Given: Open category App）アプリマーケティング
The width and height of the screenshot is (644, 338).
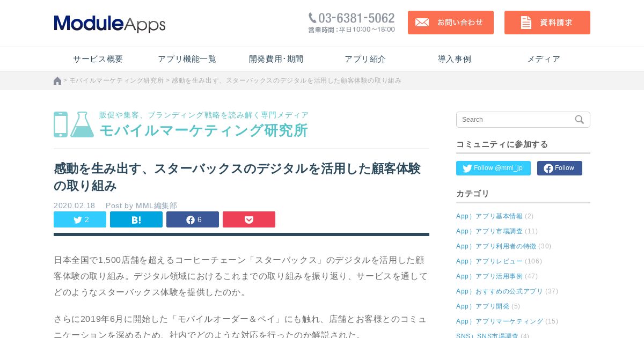Looking at the screenshot, I should 500,321.
